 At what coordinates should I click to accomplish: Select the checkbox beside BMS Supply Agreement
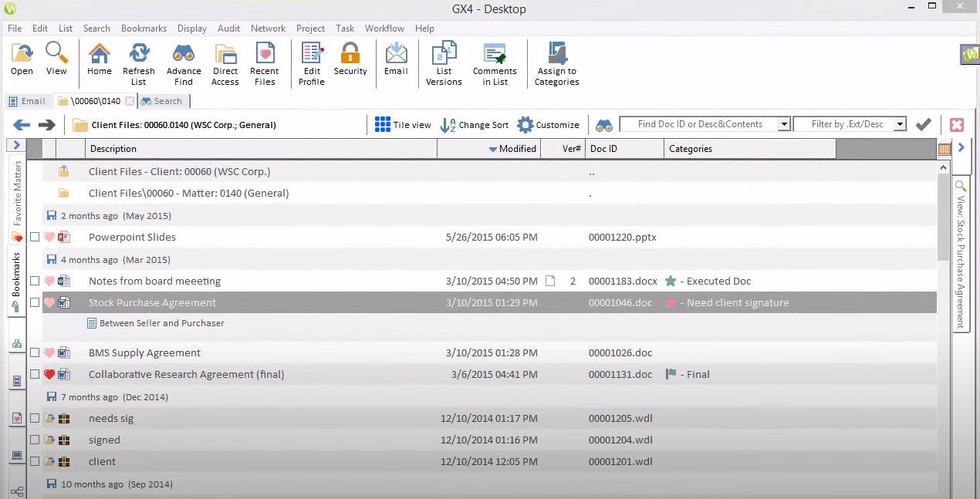coord(34,352)
